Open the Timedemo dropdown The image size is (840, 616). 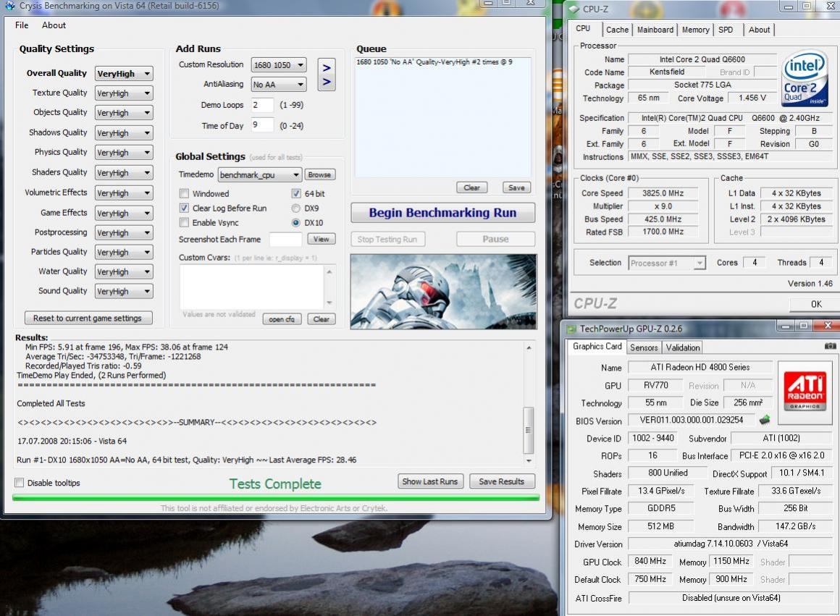coord(260,174)
